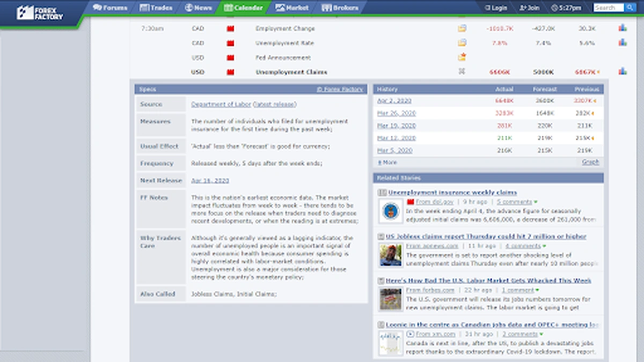This screenshot has height=362, width=644.
Task: Open the Mar 26, 2020 history entry
Action: 396,113
